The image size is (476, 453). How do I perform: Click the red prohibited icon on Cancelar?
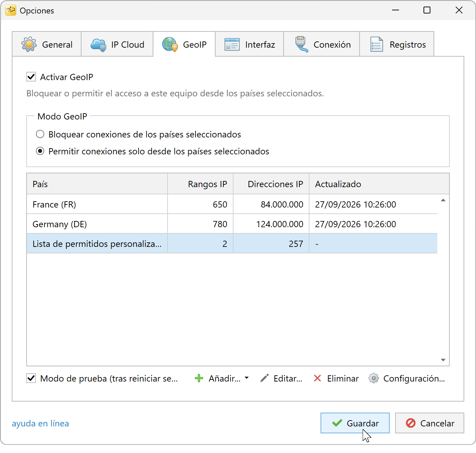[411, 423]
